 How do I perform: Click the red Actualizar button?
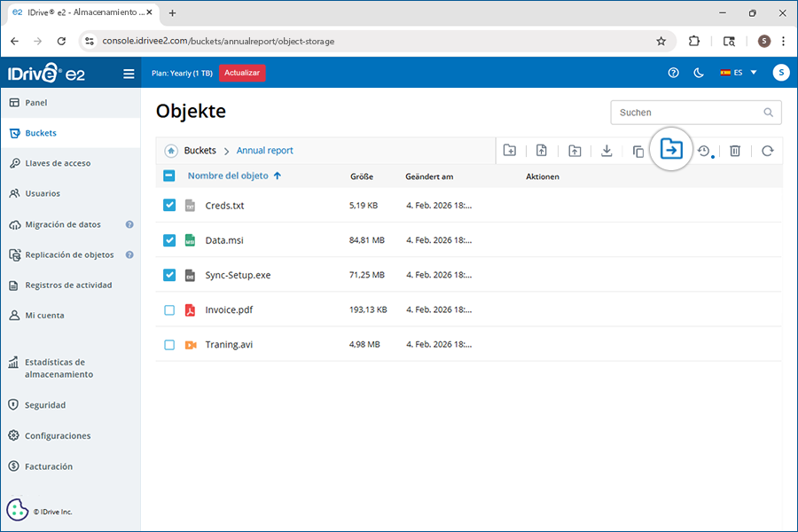pos(242,73)
